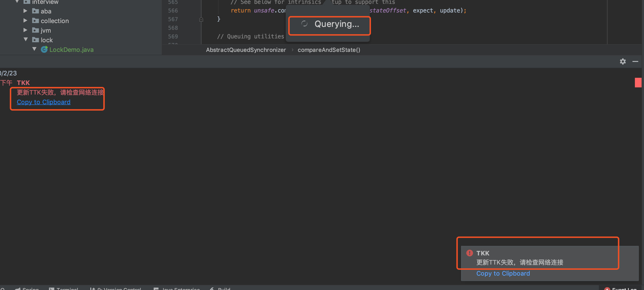Click the Querying spinner icon

point(304,24)
